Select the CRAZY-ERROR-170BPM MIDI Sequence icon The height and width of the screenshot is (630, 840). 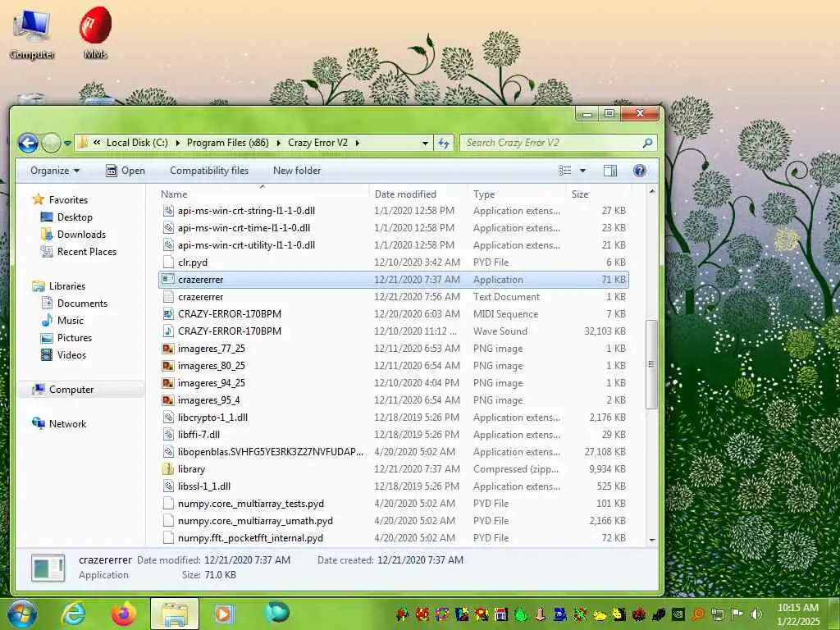coord(168,313)
